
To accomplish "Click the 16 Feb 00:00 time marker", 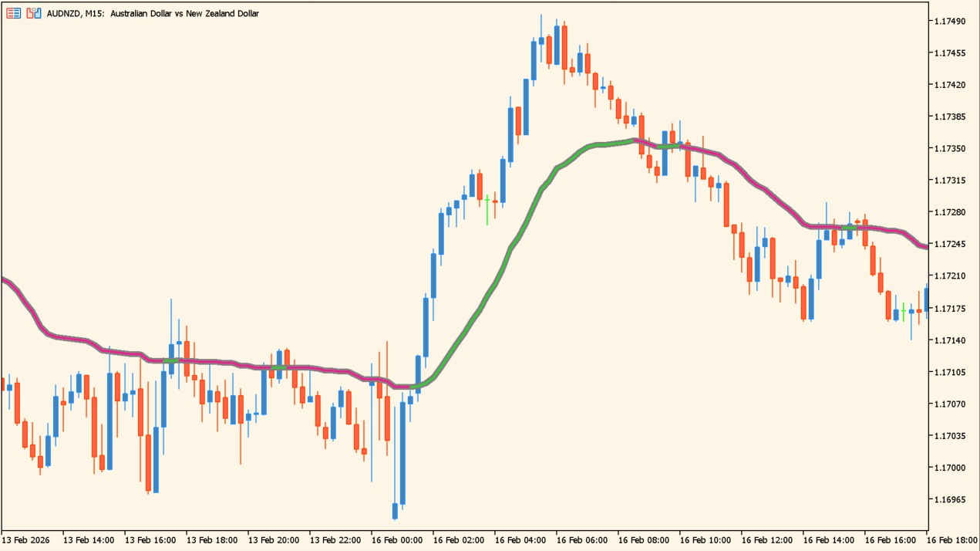I will (x=396, y=539).
